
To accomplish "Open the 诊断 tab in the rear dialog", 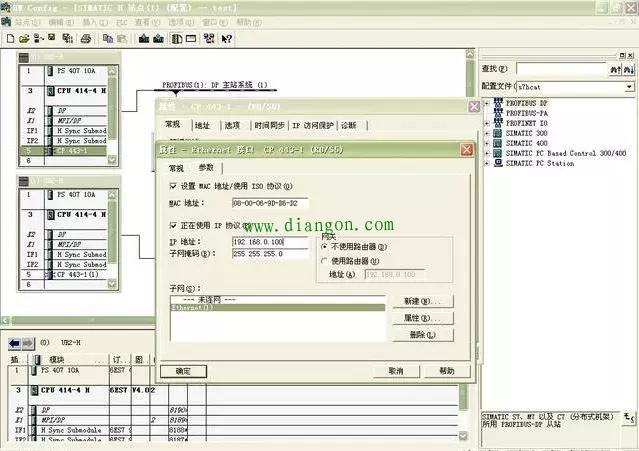I will tap(349, 125).
